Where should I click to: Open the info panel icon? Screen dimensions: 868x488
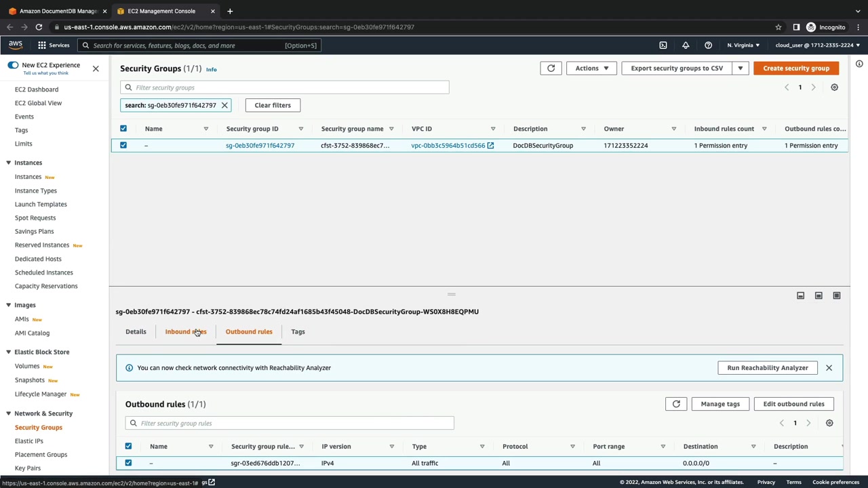tap(859, 64)
